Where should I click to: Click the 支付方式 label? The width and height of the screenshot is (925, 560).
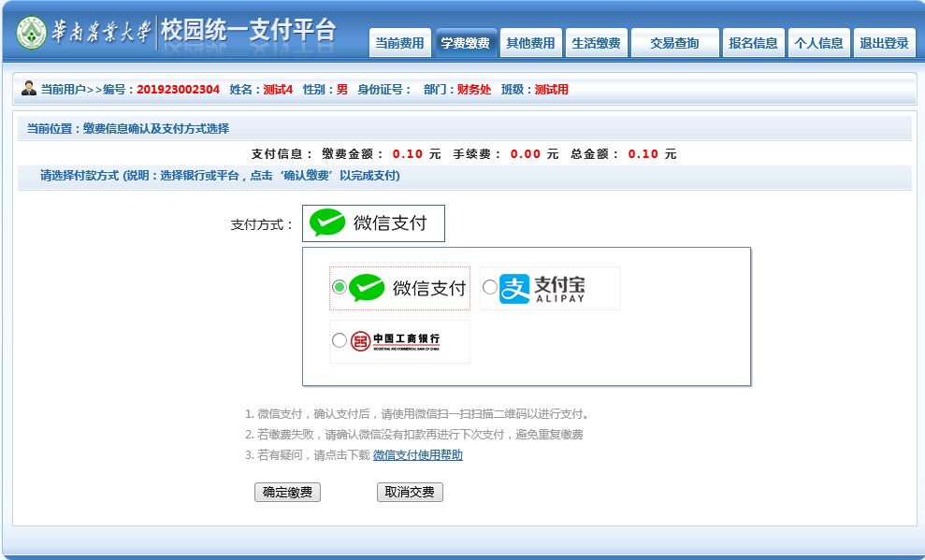point(261,224)
